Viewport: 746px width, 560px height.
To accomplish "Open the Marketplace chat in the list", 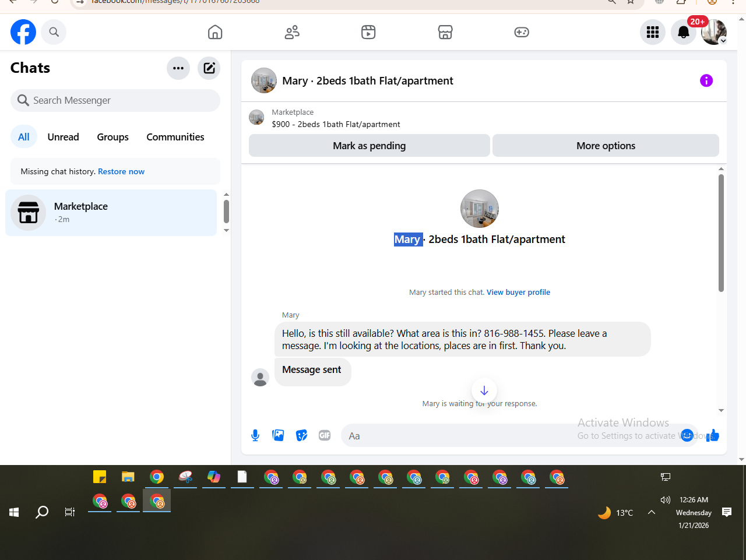I will pos(111,213).
